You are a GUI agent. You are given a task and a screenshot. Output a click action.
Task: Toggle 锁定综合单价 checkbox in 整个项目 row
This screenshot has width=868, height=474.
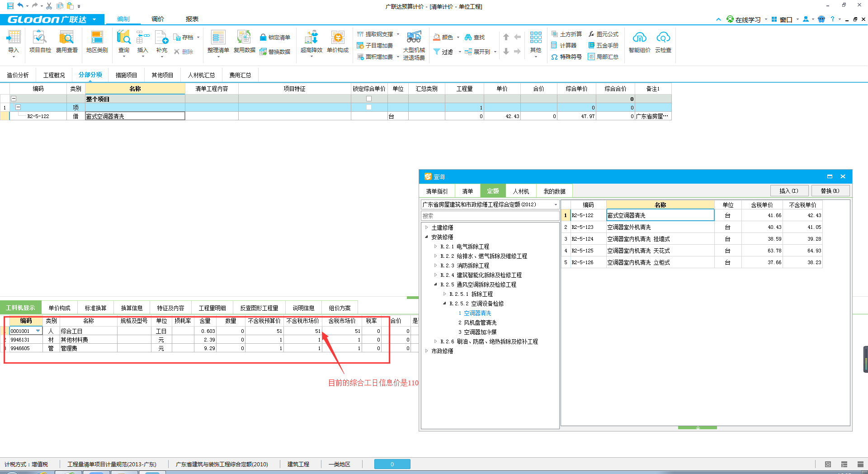click(x=369, y=99)
